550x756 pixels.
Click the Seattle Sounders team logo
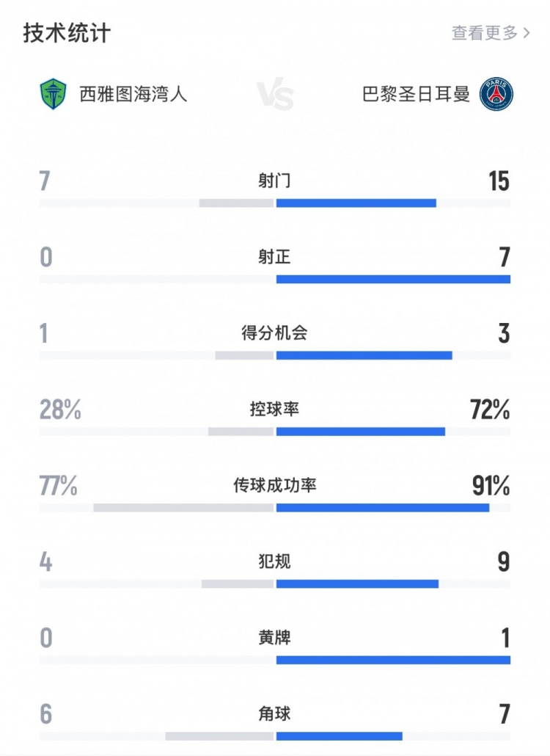pos(53,94)
